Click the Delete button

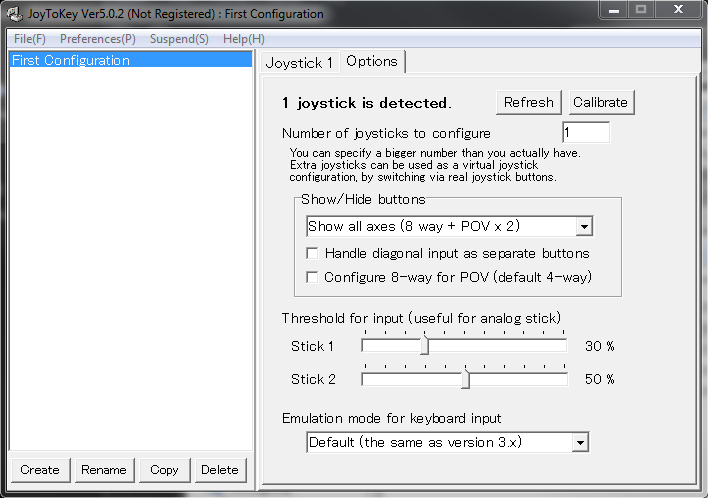(x=220, y=470)
